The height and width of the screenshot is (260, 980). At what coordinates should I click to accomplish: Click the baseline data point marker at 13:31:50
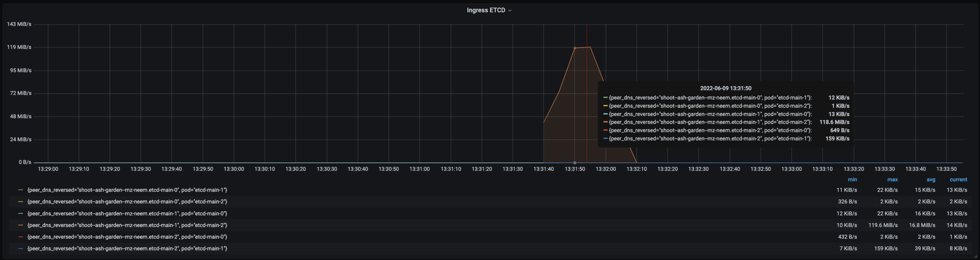click(x=574, y=163)
